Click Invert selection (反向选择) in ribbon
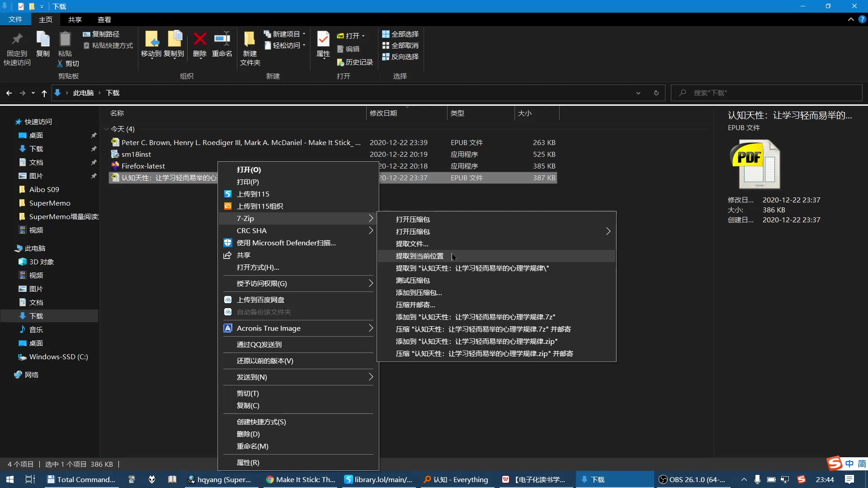The image size is (868, 488). tap(401, 57)
